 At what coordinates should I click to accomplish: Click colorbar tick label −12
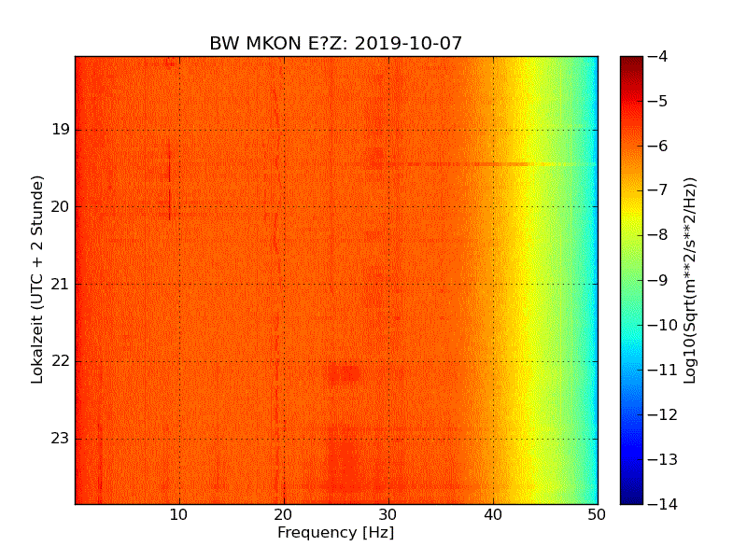663,414
